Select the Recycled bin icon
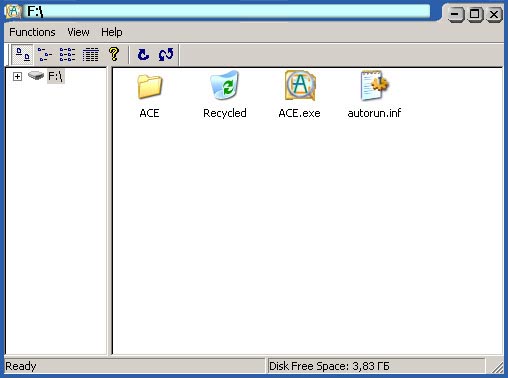 (x=225, y=85)
